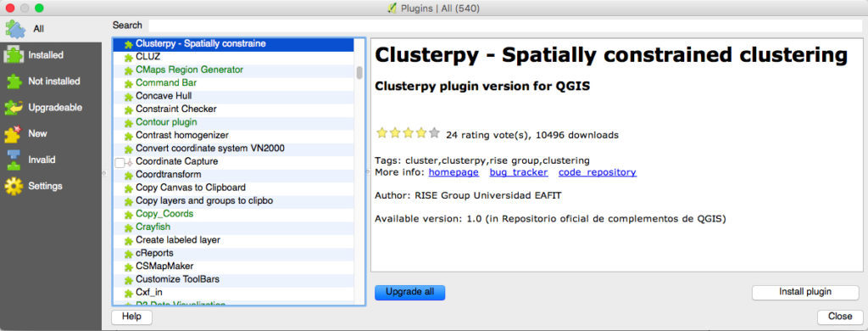868x331 pixels.
Task: Tick the Coordinate Capture checkbox
Action: (119, 162)
